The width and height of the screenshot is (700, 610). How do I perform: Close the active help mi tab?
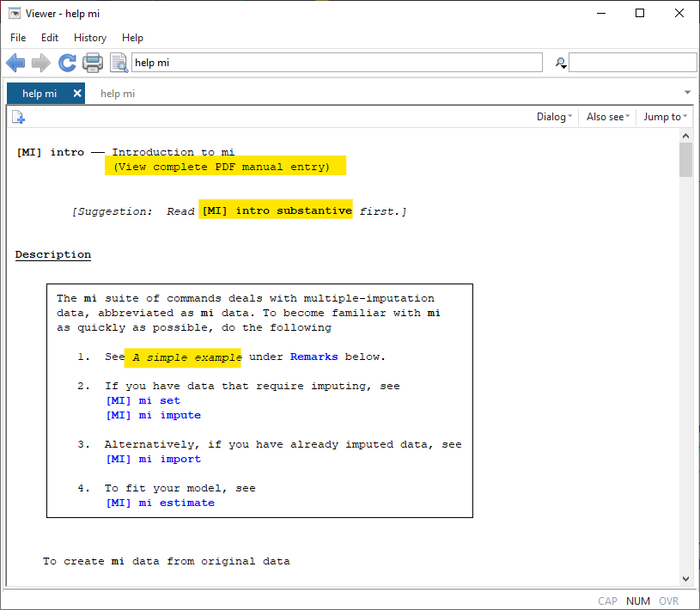coord(77,94)
